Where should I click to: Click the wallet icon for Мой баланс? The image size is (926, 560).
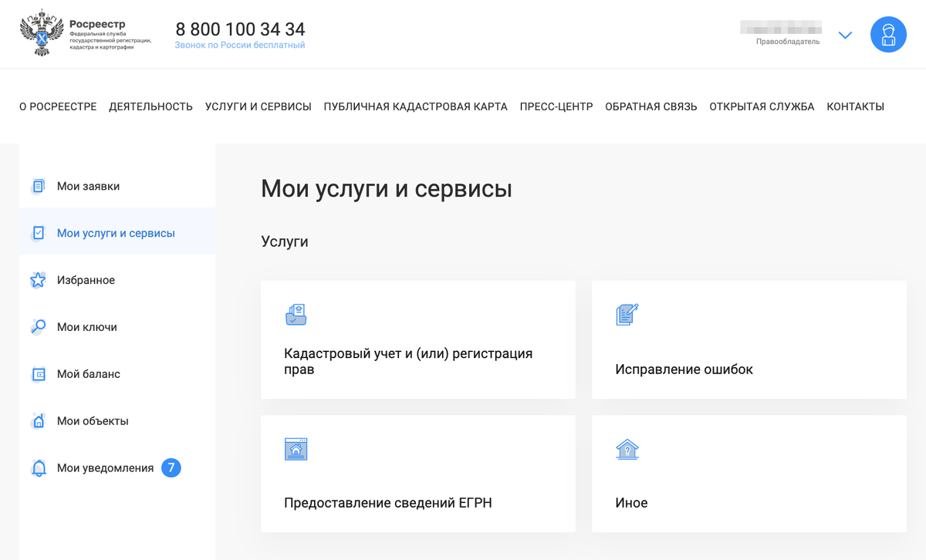click(x=38, y=374)
